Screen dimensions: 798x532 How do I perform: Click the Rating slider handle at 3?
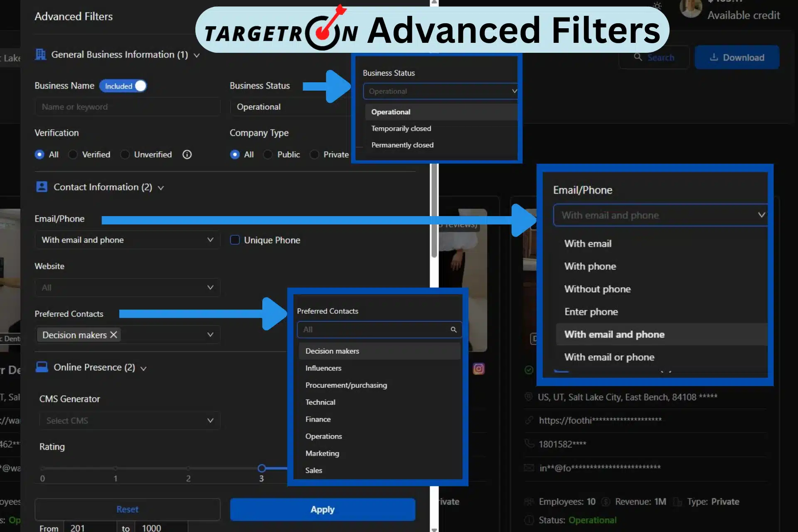261,468
